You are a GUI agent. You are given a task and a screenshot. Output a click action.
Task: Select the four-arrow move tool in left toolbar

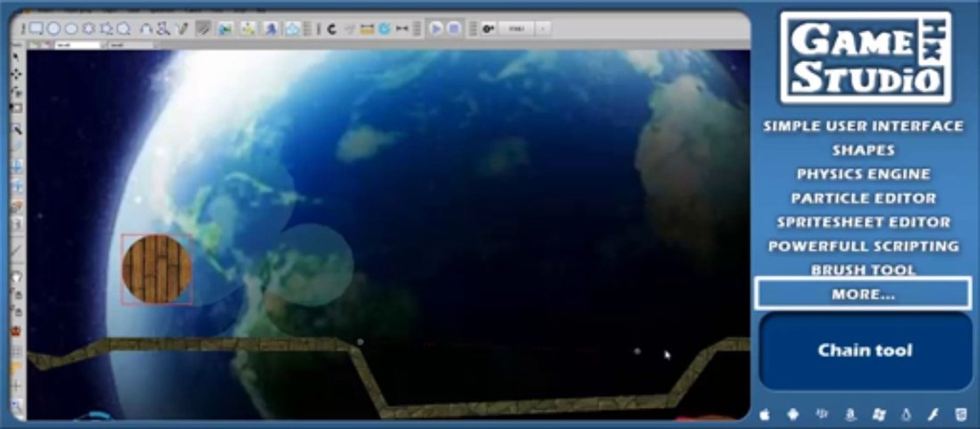pyautogui.click(x=16, y=74)
